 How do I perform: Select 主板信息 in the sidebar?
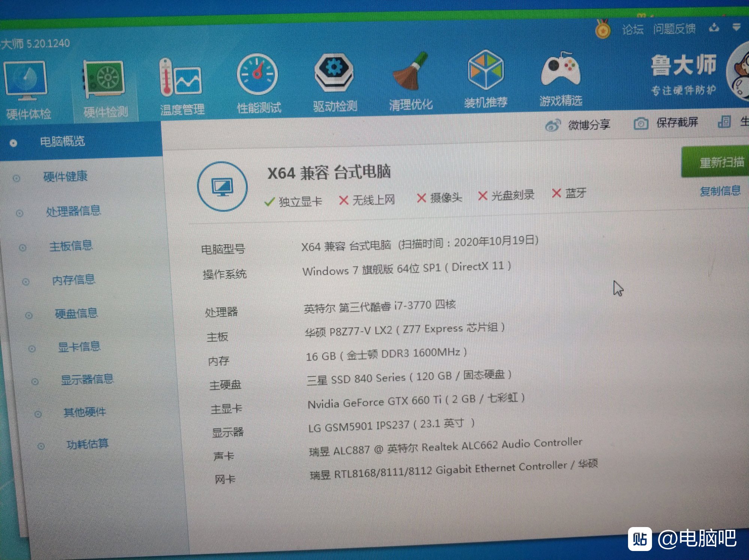(71, 246)
